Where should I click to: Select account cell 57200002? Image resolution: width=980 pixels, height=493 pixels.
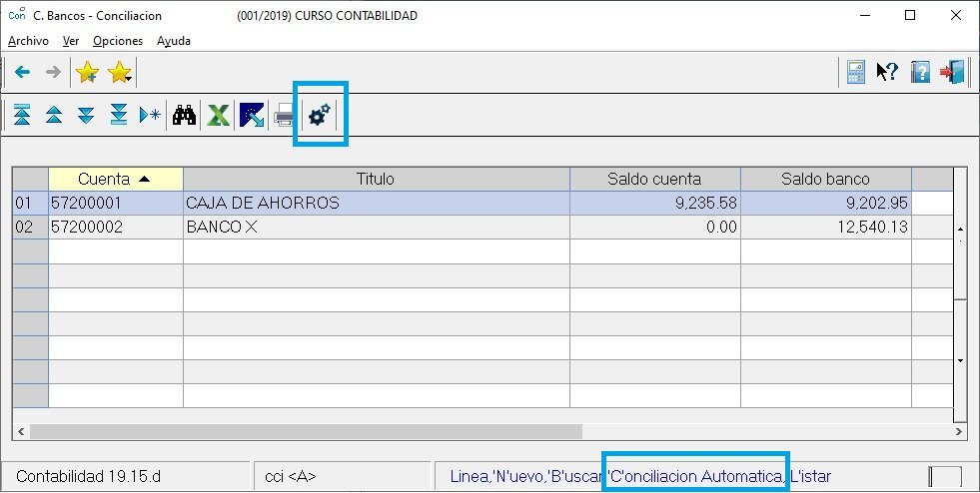[116, 228]
